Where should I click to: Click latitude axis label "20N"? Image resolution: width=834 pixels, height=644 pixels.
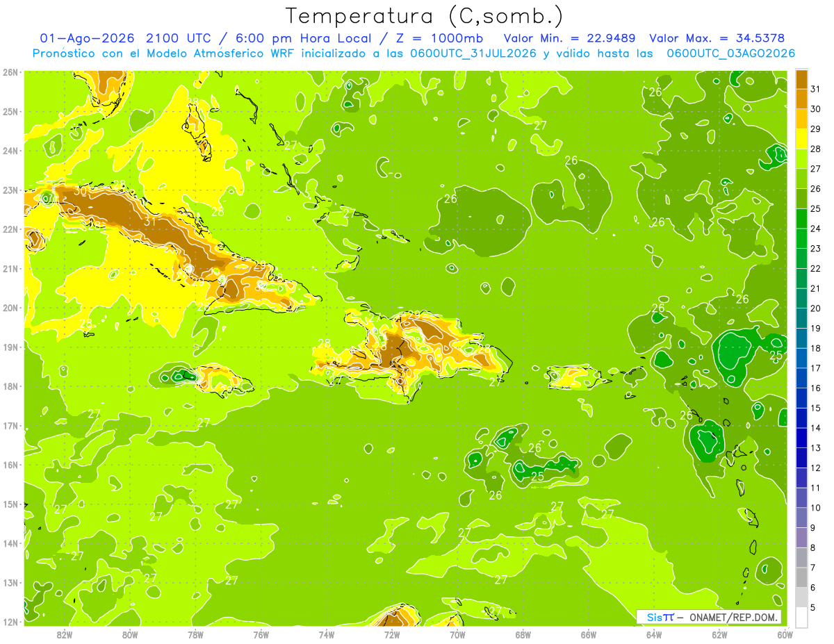point(10,307)
